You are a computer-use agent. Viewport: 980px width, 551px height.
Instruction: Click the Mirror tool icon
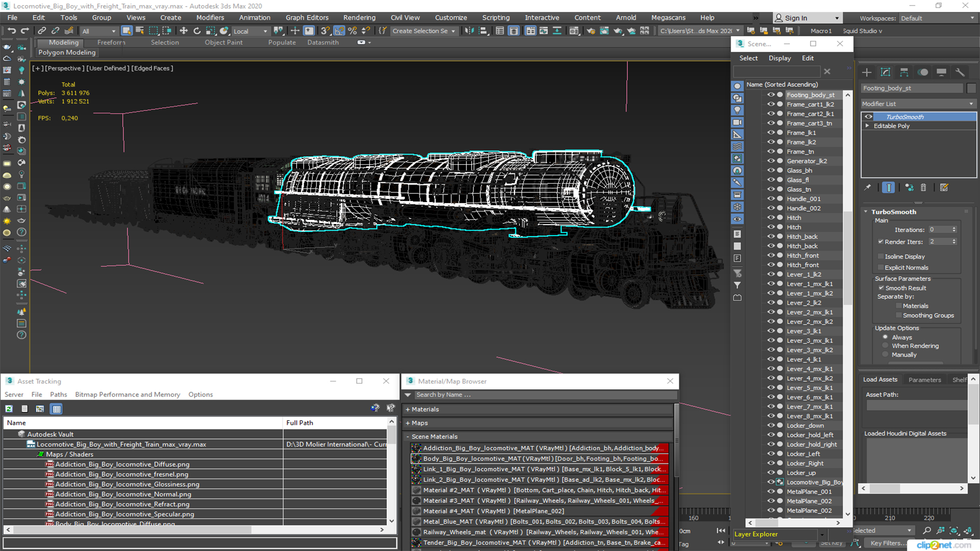coord(469,31)
